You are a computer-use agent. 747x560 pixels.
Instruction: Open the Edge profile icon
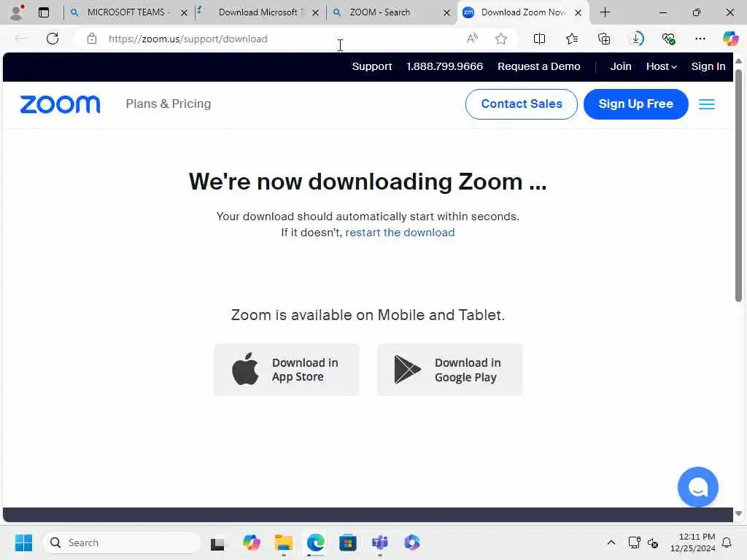point(17,12)
